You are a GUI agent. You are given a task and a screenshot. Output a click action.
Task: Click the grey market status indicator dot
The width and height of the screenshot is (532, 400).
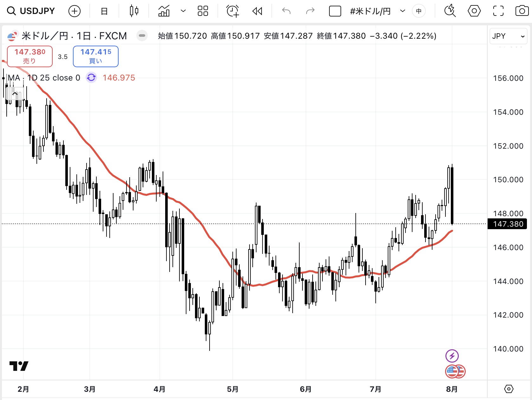(142, 36)
